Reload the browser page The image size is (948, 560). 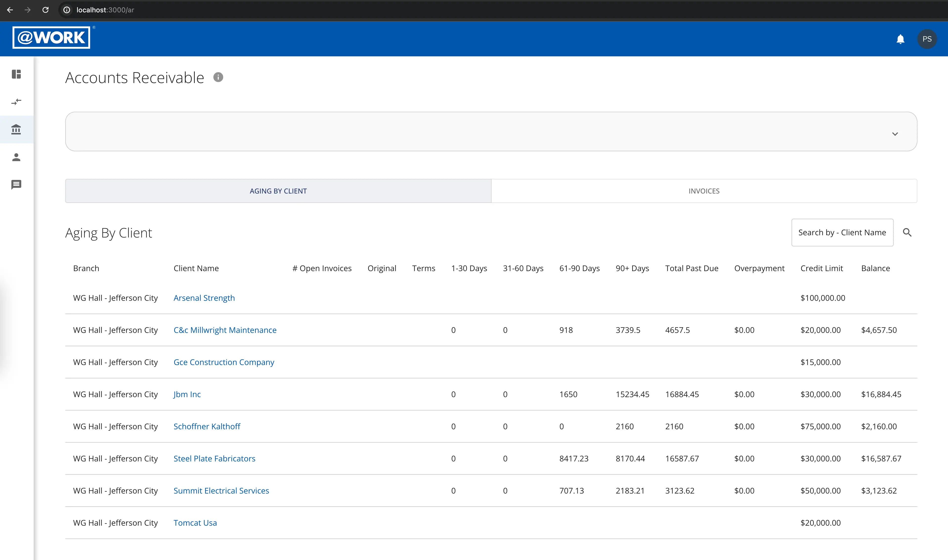click(x=45, y=10)
